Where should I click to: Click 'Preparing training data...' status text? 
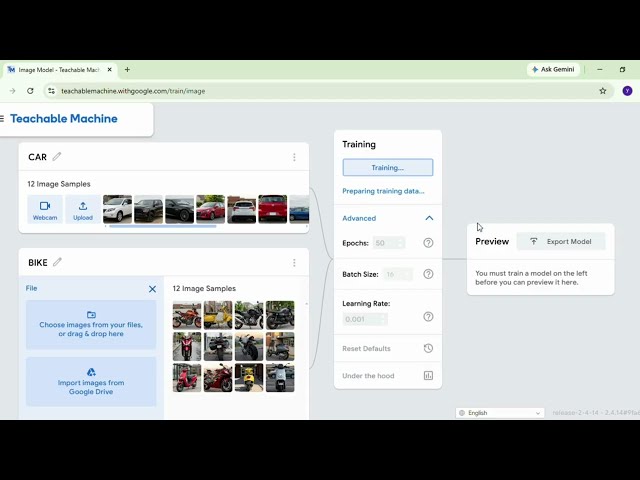click(x=383, y=191)
